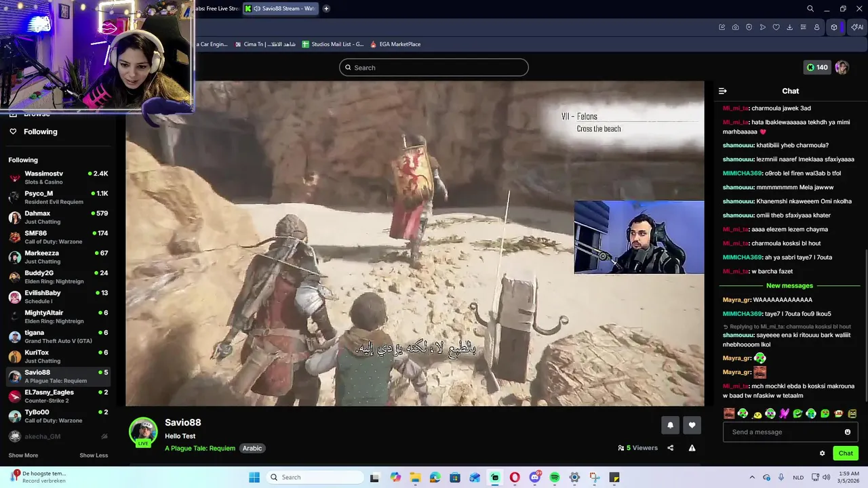Open MightyAltair channel in following list
868x488 pixels.
pos(58,317)
